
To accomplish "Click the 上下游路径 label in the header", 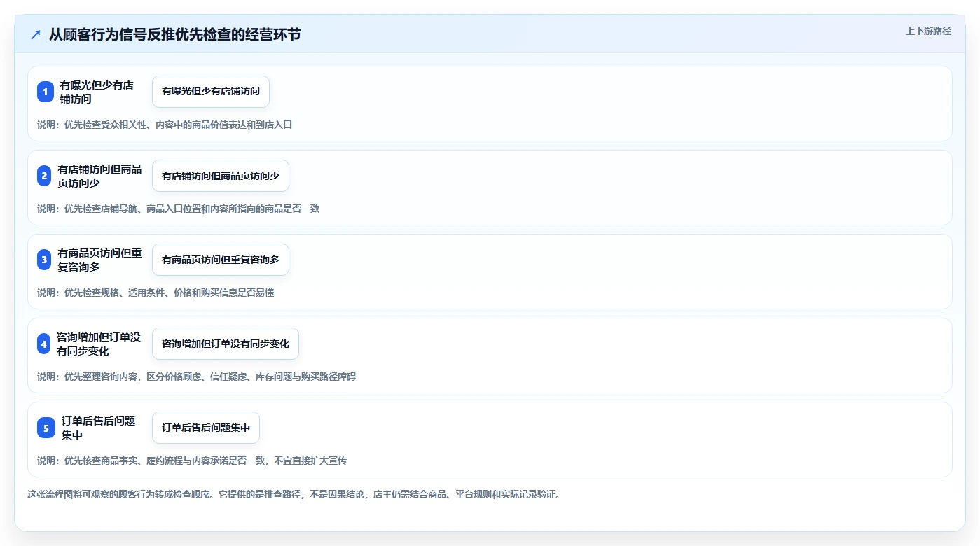I will coord(928,31).
